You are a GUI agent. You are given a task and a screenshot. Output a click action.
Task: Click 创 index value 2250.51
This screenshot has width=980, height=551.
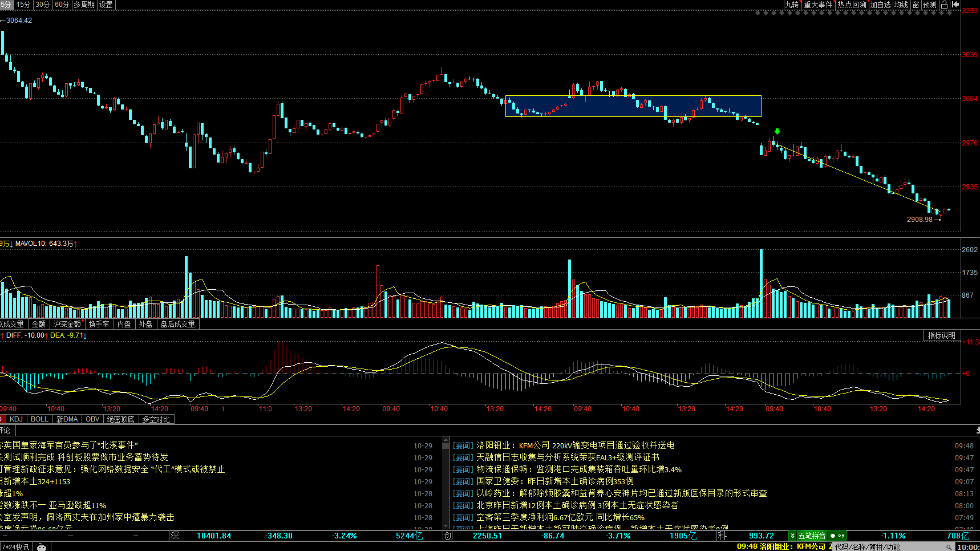coord(488,536)
